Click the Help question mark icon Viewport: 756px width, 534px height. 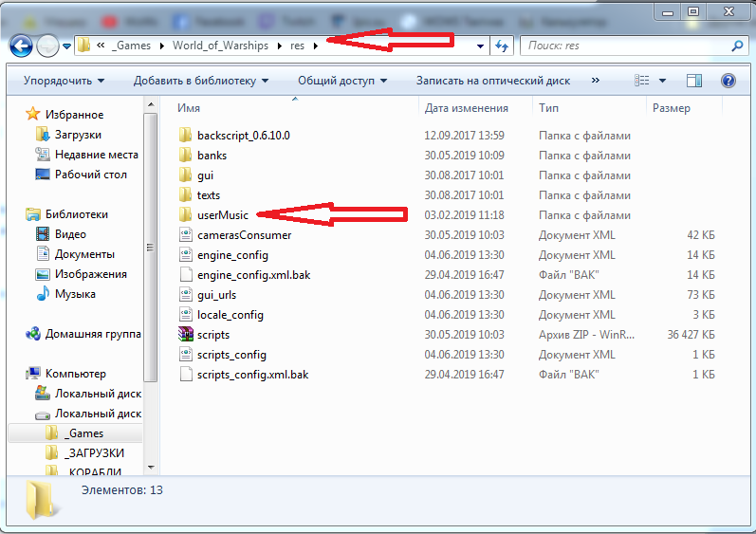click(x=728, y=81)
